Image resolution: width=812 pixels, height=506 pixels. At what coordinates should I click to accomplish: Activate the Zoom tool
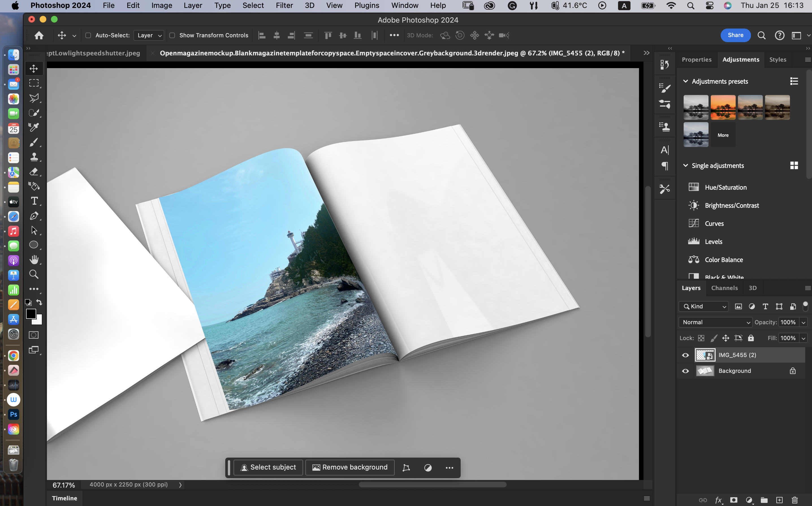(x=34, y=274)
